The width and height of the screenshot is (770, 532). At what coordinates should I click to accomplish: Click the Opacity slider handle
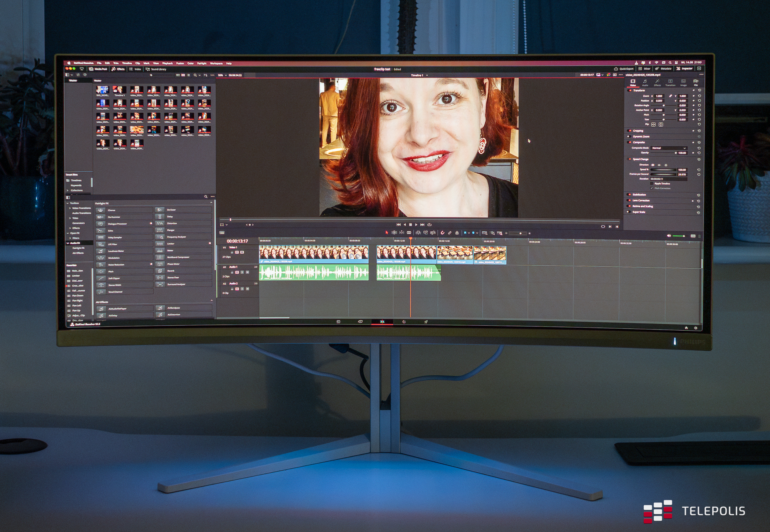click(676, 153)
